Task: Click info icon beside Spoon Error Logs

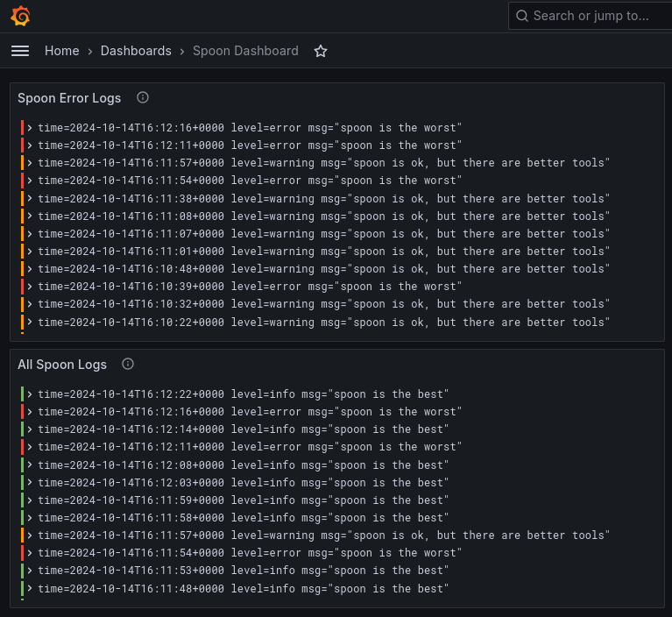Action: point(143,97)
